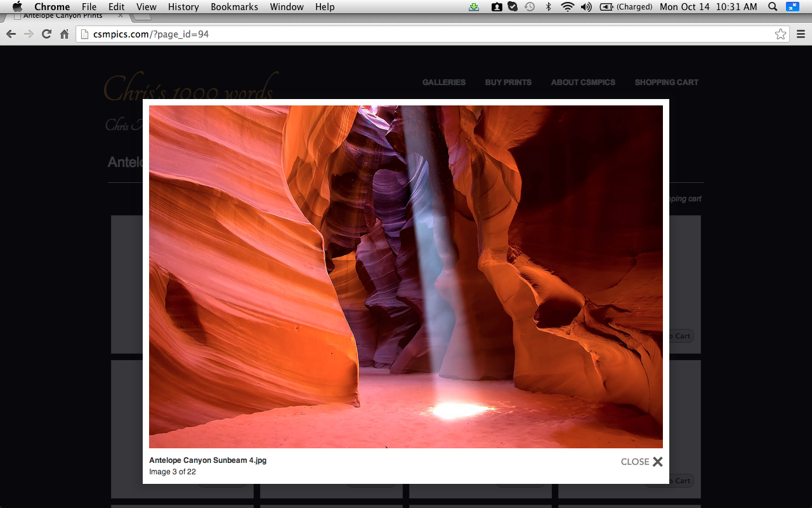Click the green download menu bar icon
Screen dimensions: 812x508
pyautogui.click(x=474, y=6)
